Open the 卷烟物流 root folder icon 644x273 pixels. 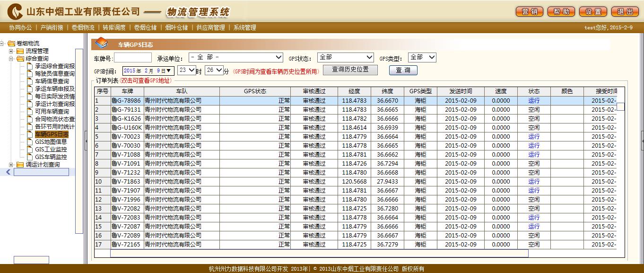click(x=11, y=44)
